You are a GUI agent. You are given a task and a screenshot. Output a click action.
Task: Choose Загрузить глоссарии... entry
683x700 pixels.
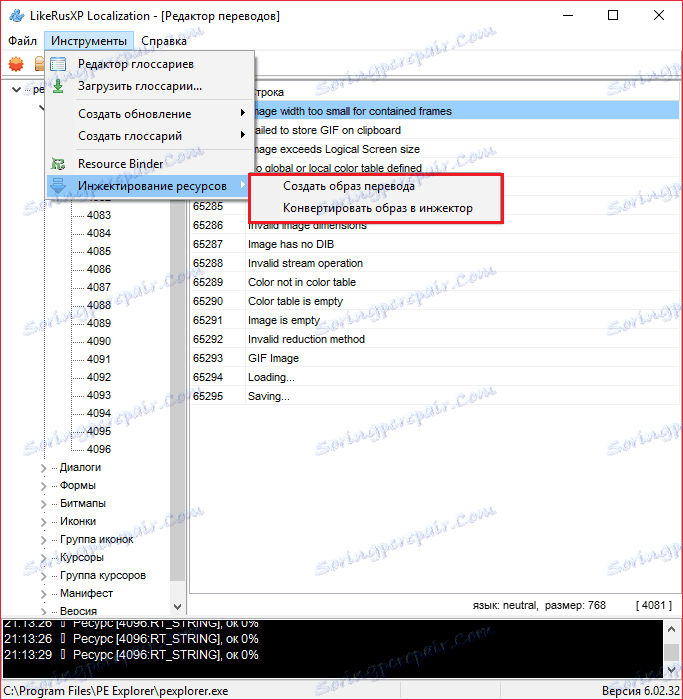click(x=150, y=86)
